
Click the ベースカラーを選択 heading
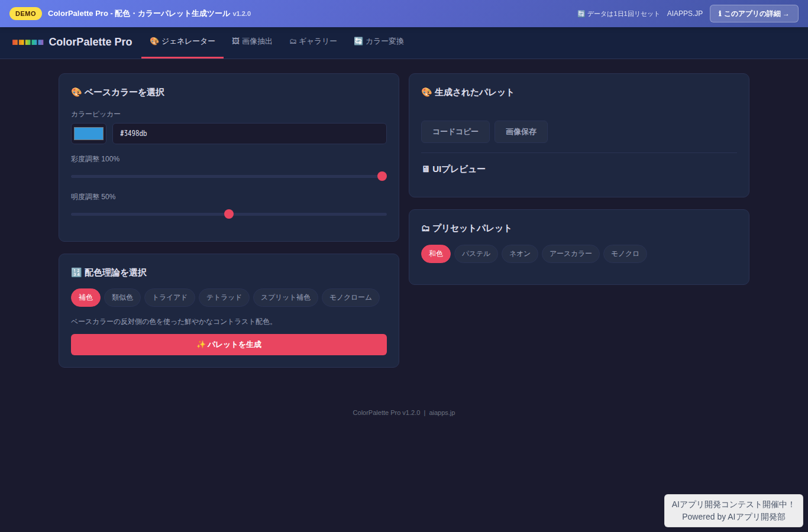click(118, 92)
